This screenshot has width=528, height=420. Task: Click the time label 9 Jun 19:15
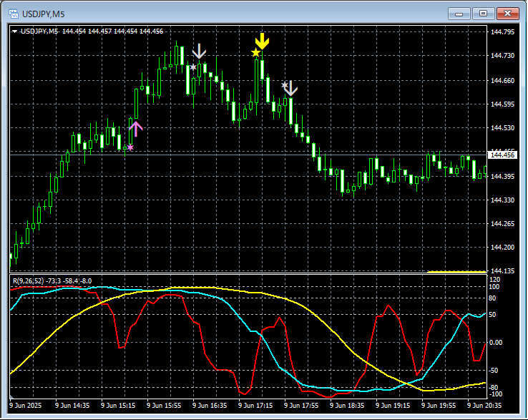(393, 406)
